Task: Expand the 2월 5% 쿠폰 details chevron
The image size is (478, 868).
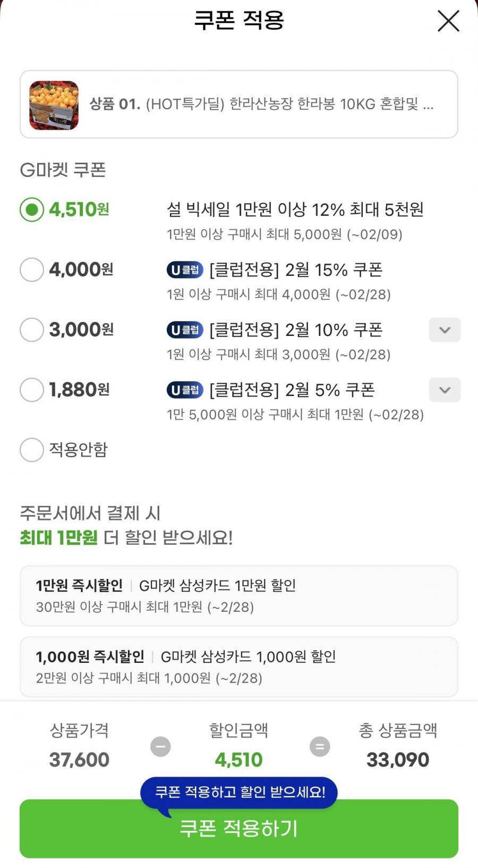Action: (445, 390)
